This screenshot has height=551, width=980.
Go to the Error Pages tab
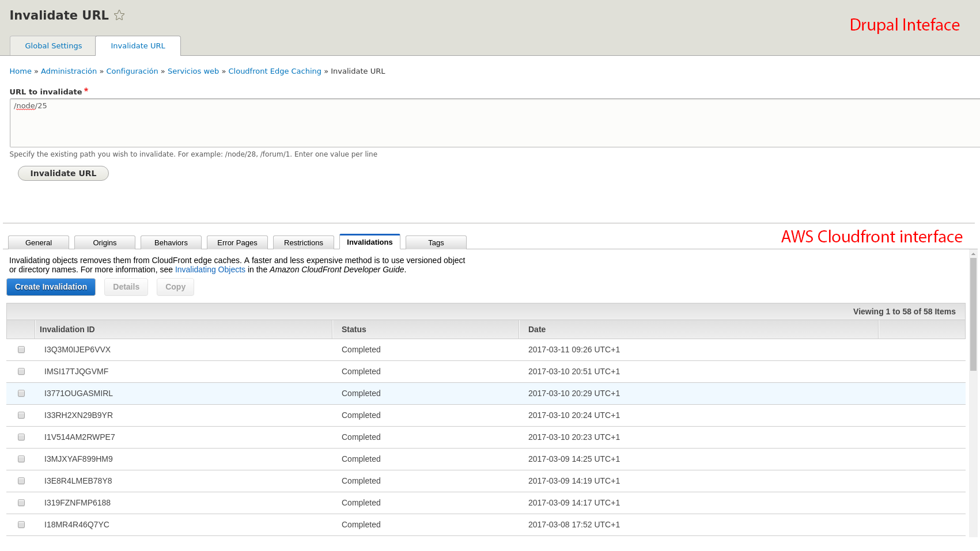pyautogui.click(x=237, y=243)
